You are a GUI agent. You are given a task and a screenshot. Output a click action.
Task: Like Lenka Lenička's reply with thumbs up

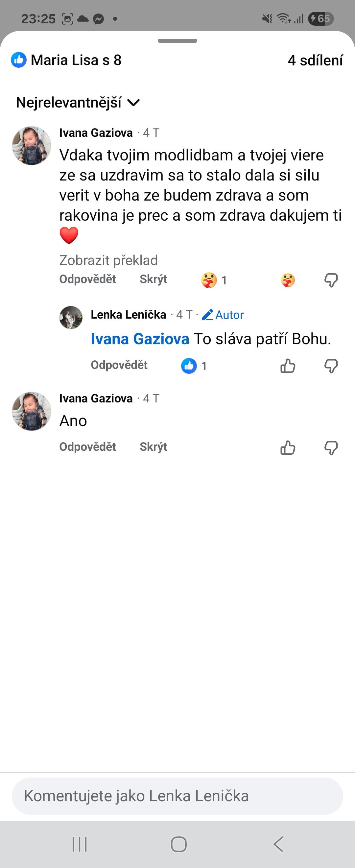coord(288,366)
